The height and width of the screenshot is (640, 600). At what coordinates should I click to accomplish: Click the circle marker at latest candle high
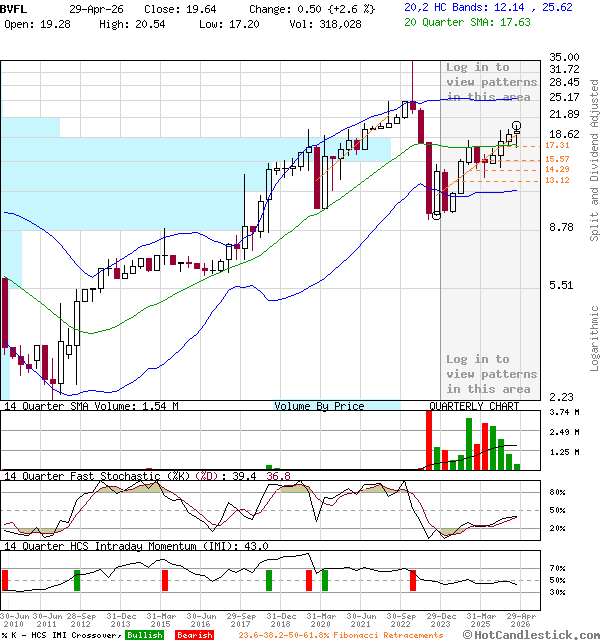pos(516,125)
